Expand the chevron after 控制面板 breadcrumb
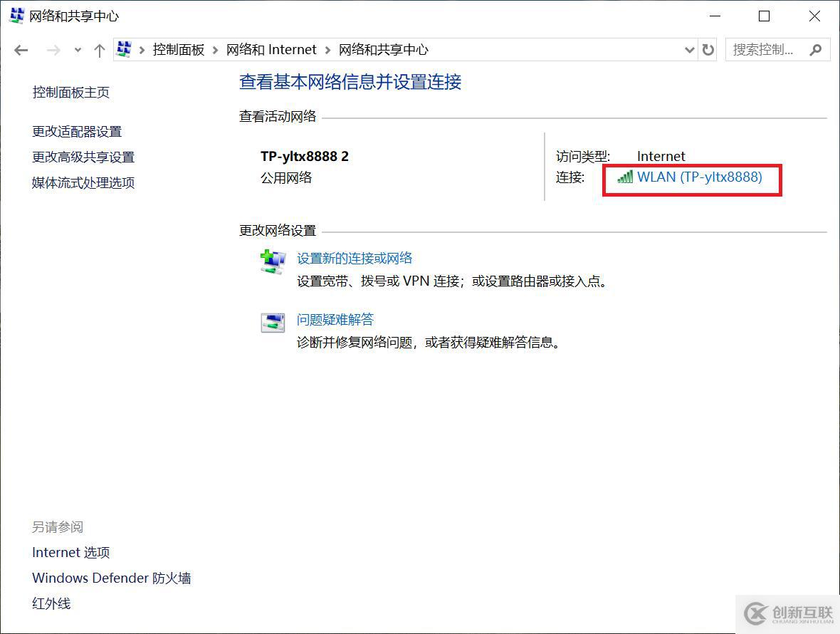 click(216, 50)
